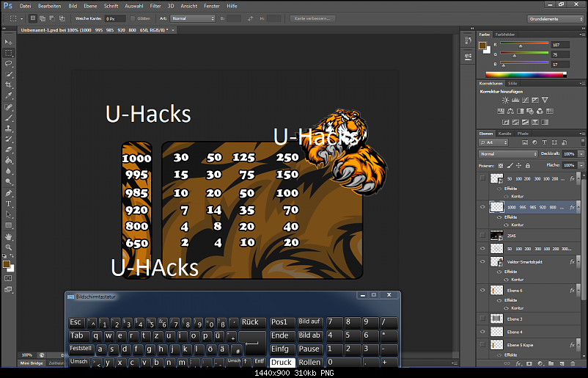
Task: Select the Dodge tool
Action: [9, 182]
